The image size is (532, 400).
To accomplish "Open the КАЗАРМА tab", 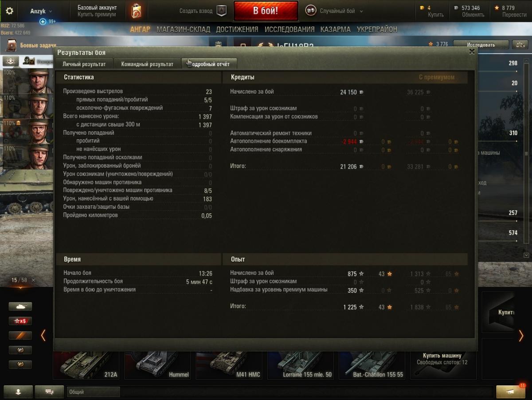I will pyautogui.click(x=335, y=29).
